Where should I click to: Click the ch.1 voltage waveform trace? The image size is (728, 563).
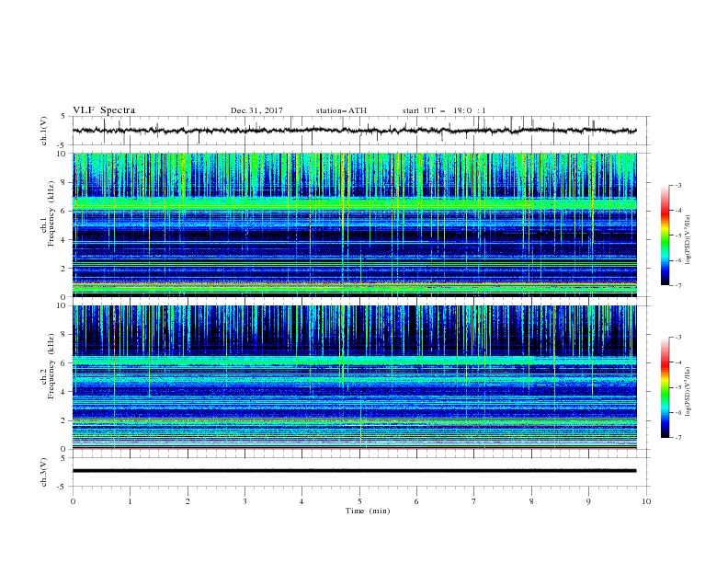(x=355, y=131)
